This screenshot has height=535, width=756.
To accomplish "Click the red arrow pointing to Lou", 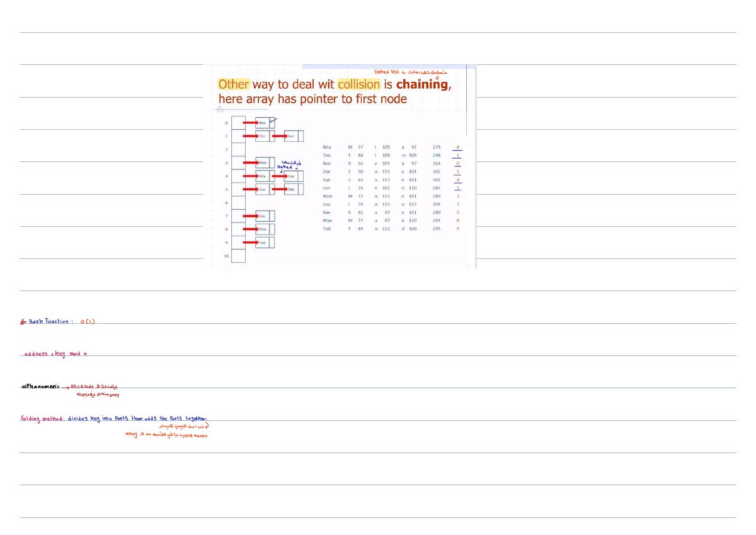I will [251, 216].
